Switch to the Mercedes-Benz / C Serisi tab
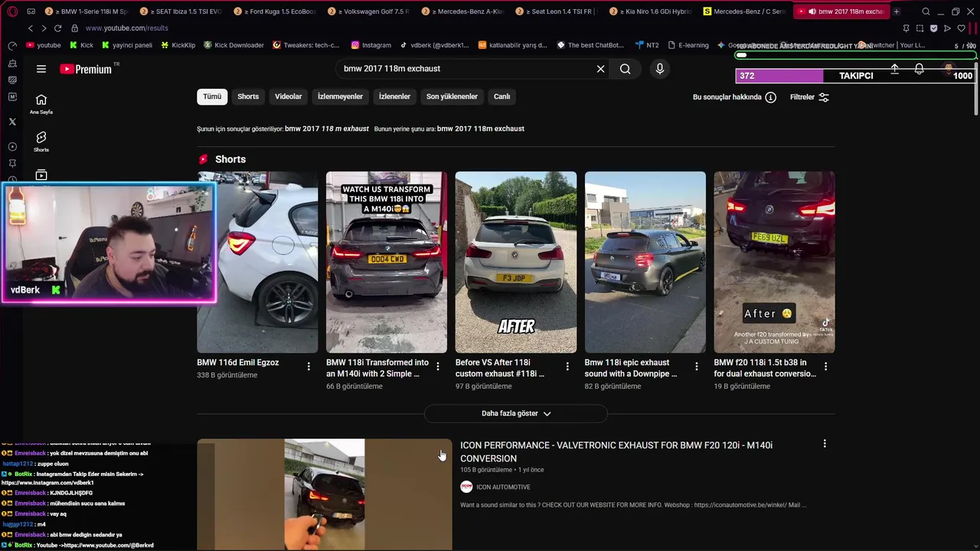980x551 pixels. point(746,11)
